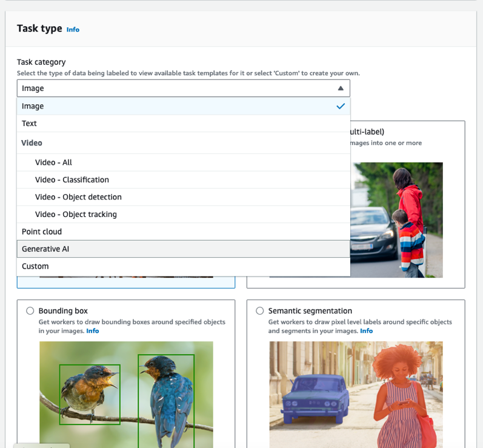Choose the Image option in the dropdown

pyautogui.click(x=183, y=106)
